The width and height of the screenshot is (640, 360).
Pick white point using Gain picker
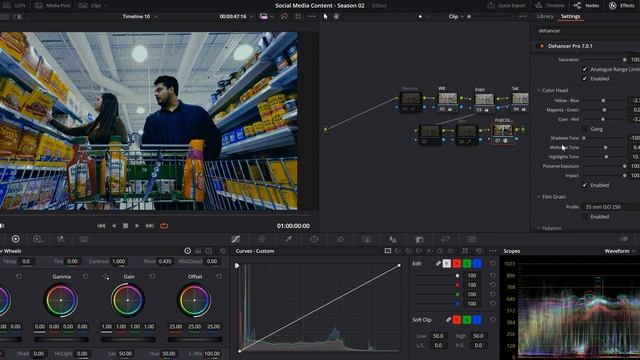(106, 277)
